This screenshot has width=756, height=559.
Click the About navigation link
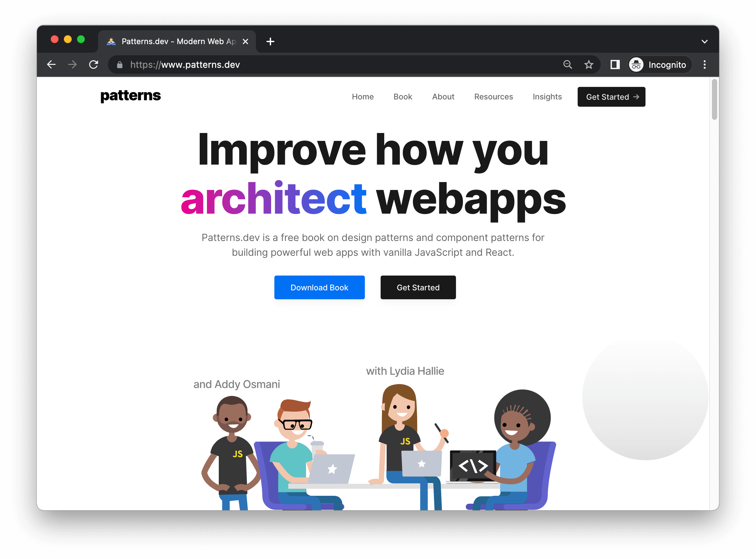[x=443, y=97]
